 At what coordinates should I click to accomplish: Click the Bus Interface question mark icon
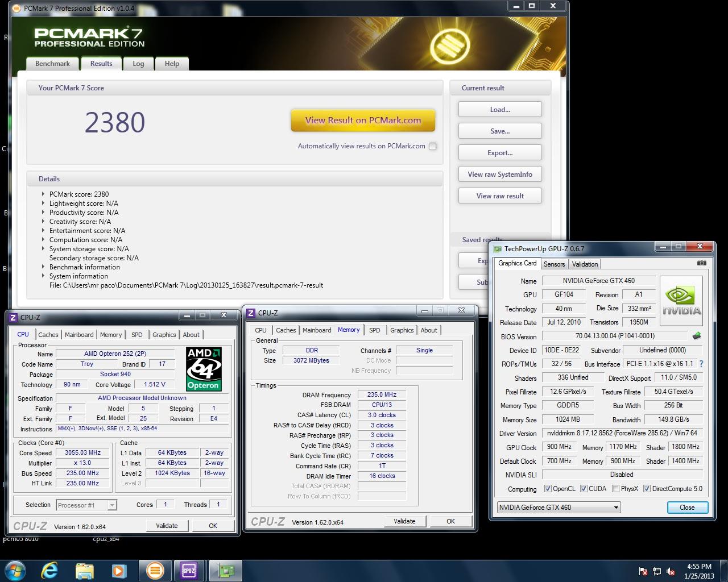click(x=701, y=364)
